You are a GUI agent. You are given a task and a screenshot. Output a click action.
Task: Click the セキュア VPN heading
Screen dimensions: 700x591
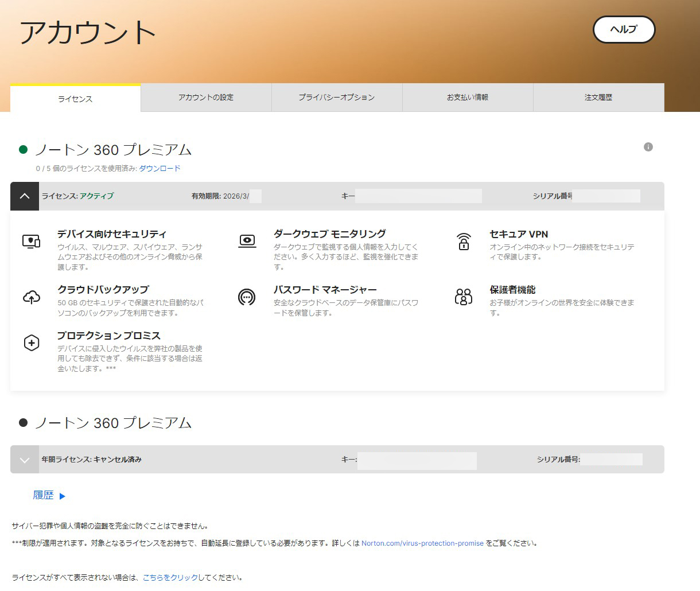[x=519, y=234]
